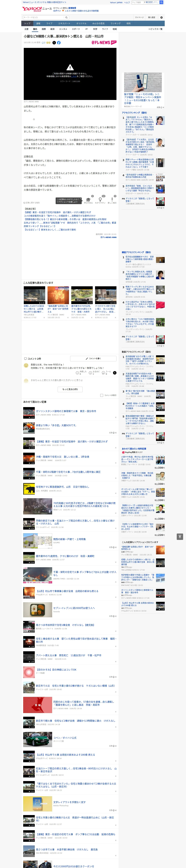
Task: Click the Yahoo! JAPAN news logo
Action: (x=37, y=9)
